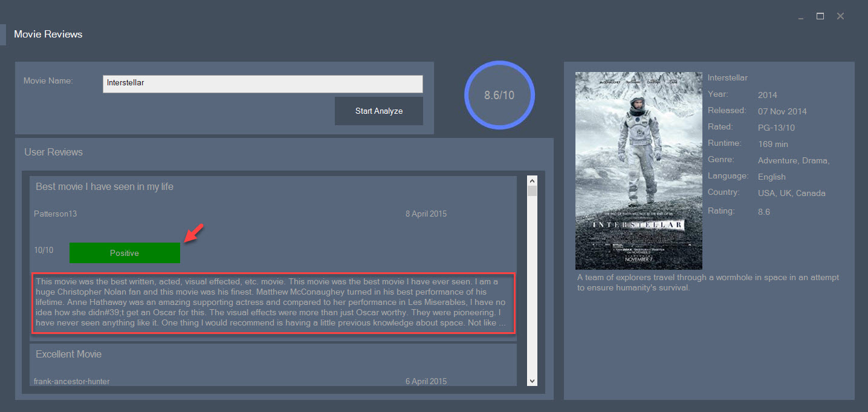Click the 10/10 review score

click(44, 250)
